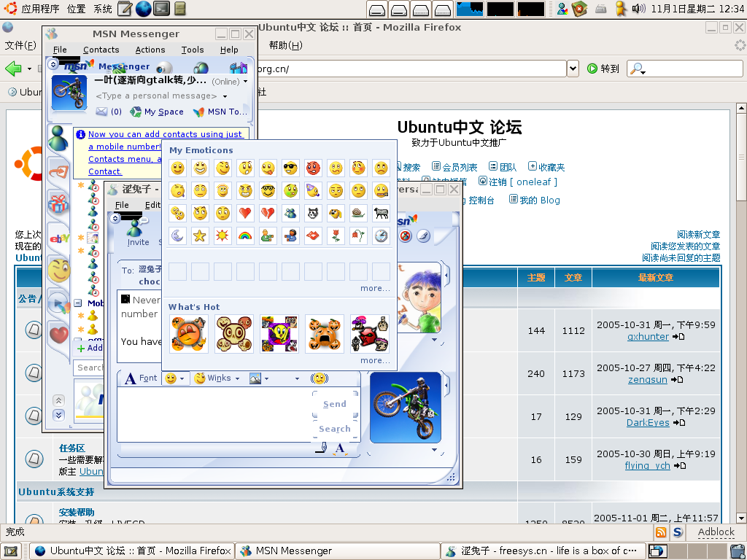Click in the message input field
This screenshot has width=747, height=560.
click(x=214, y=414)
